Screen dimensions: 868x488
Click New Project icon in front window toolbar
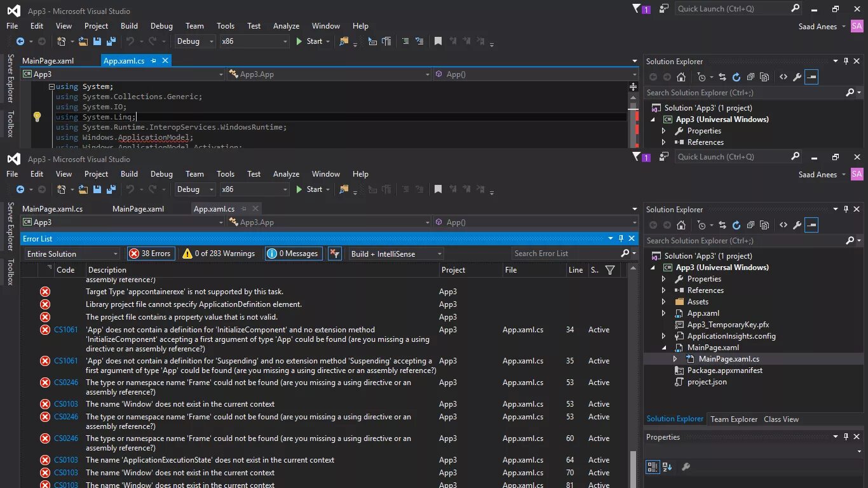[x=62, y=189]
